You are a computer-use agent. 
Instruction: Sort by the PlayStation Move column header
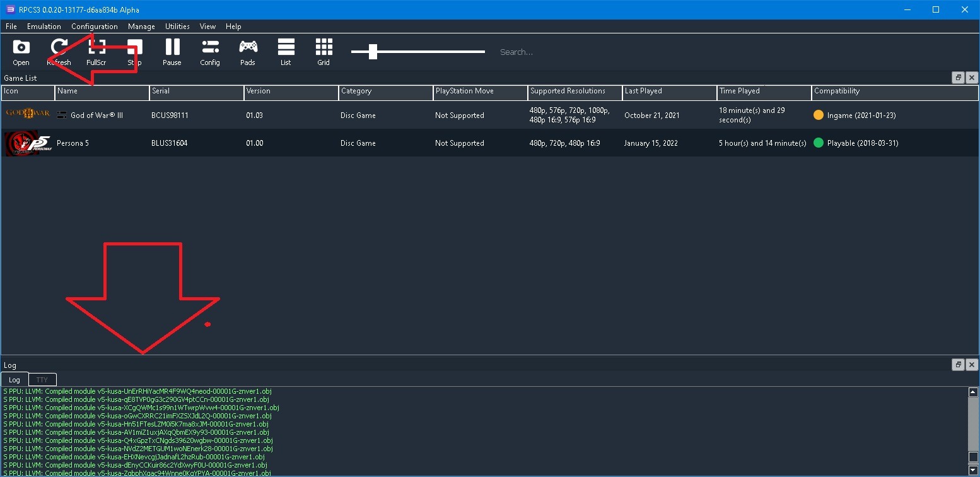click(481, 92)
